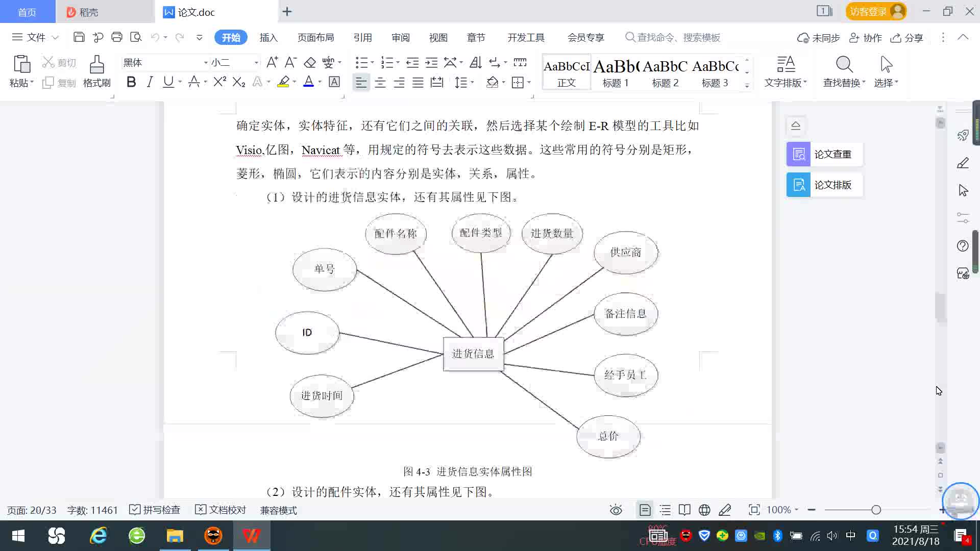Image resolution: width=980 pixels, height=551 pixels.
Task: Click the 论文排版 button in side panel
Action: click(824, 185)
